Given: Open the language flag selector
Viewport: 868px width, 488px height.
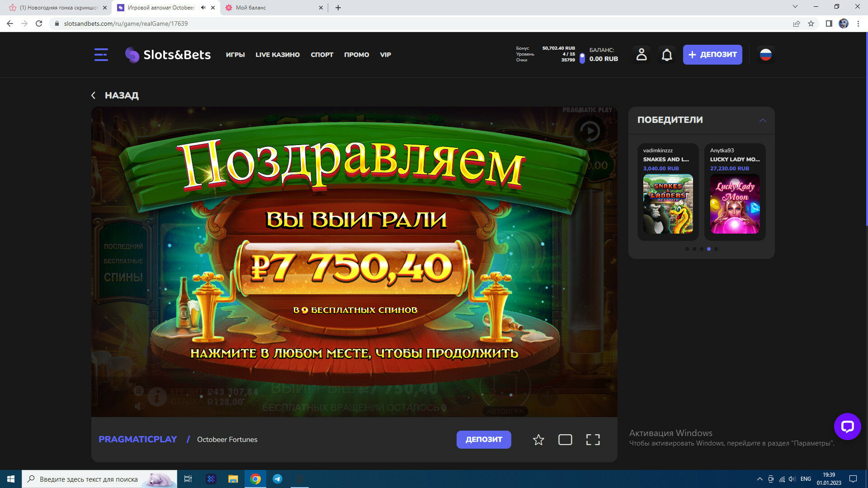Looking at the screenshot, I should [x=765, y=55].
